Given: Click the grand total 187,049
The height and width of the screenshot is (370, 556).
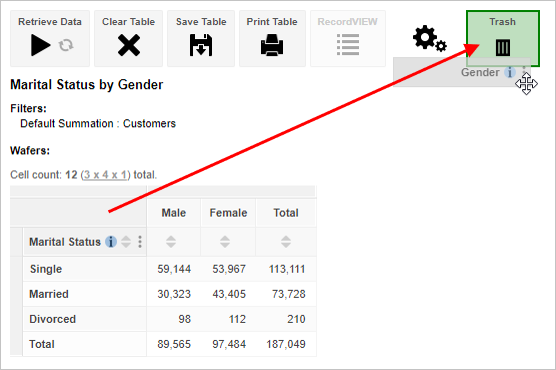Looking at the screenshot, I should [286, 344].
